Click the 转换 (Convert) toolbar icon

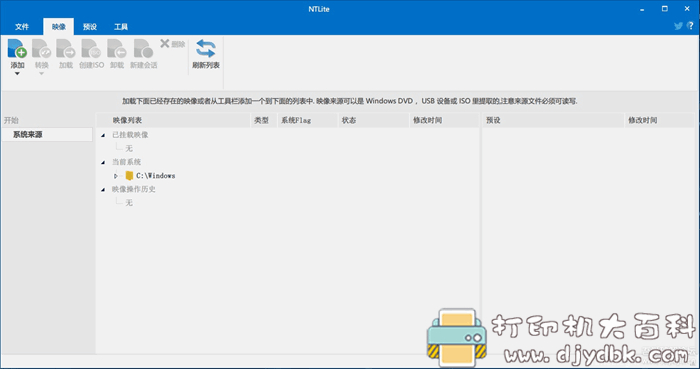tap(42, 49)
